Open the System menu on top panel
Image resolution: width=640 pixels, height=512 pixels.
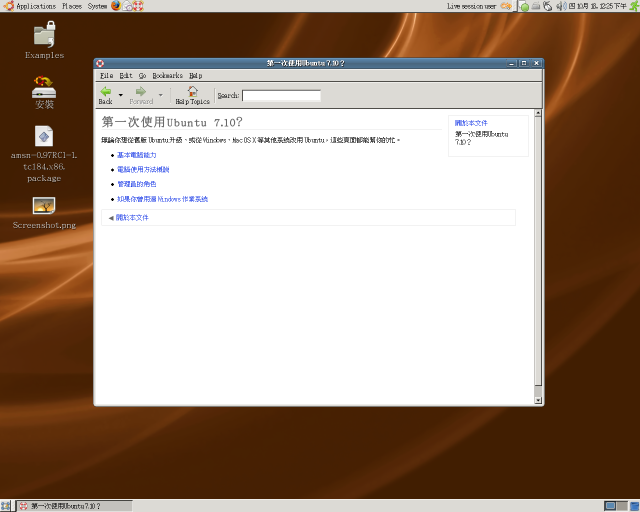97,6
